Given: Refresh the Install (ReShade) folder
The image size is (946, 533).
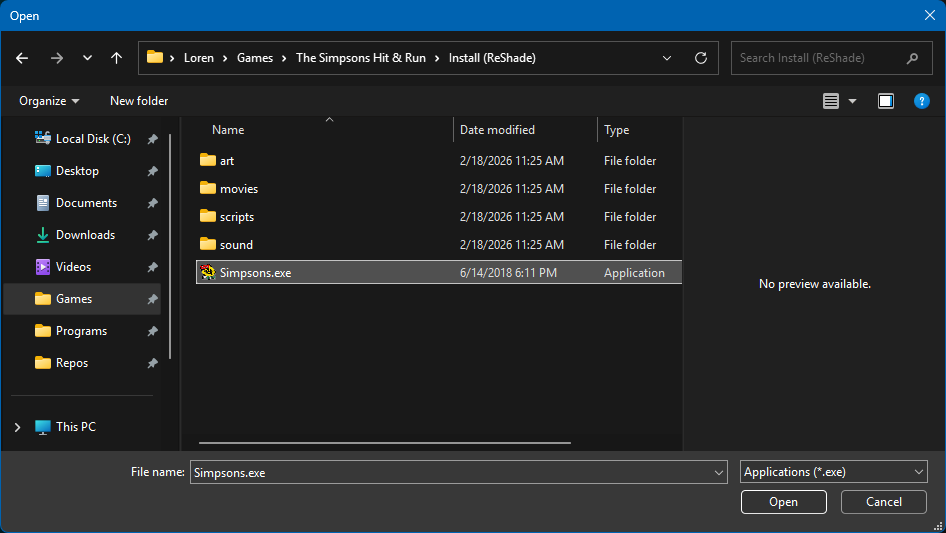Looking at the screenshot, I should click(x=700, y=58).
